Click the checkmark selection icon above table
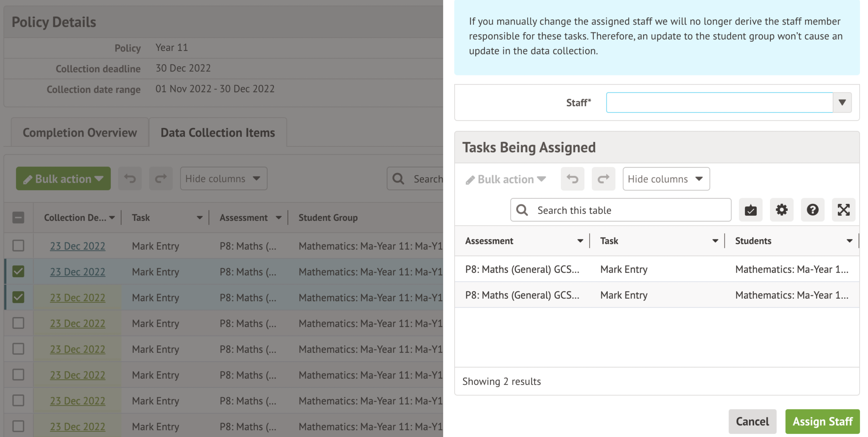 pos(751,210)
